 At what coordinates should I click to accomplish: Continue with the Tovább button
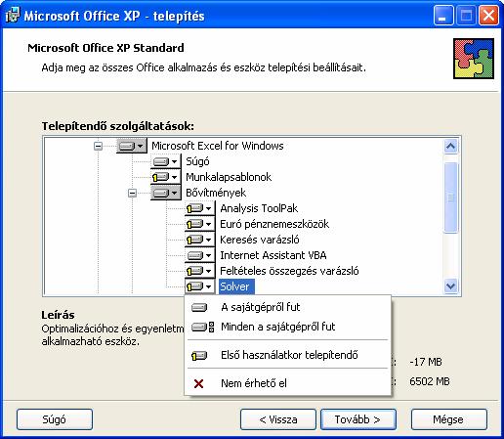tap(358, 419)
